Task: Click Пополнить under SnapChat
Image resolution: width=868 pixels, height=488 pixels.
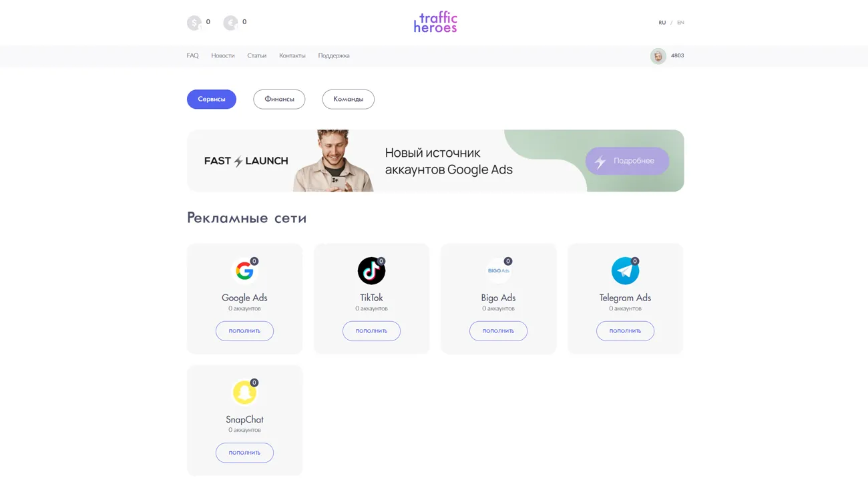Action: tap(244, 453)
